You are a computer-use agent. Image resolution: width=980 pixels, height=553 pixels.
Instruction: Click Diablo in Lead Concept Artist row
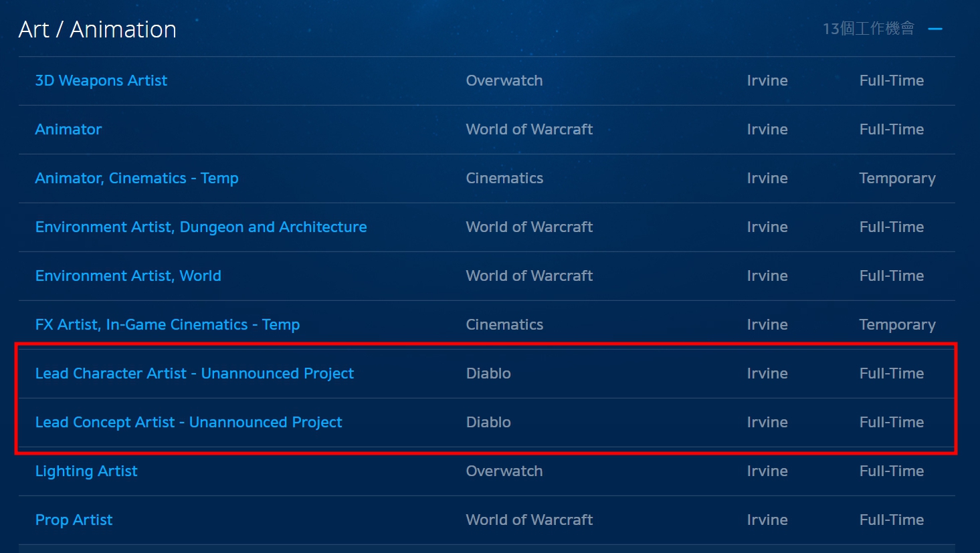[x=488, y=422]
